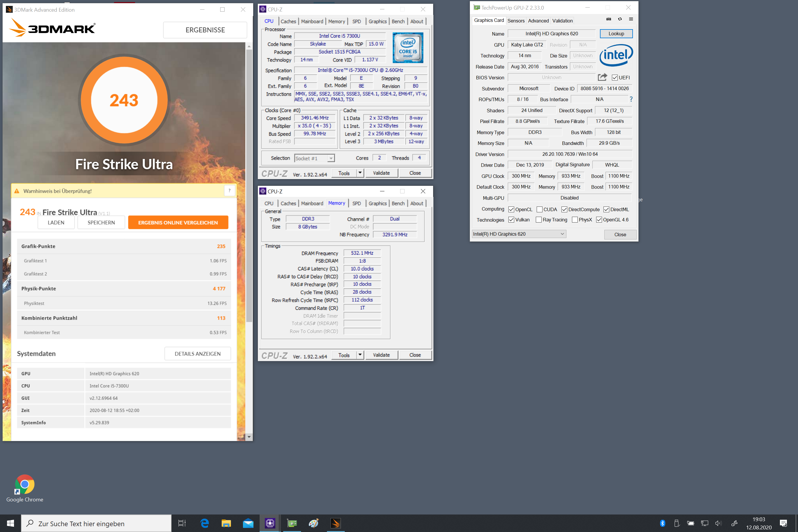This screenshot has width=798, height=532.
Task: Click GPU-Z screenshot camera icon
Action: pos(609,19)
